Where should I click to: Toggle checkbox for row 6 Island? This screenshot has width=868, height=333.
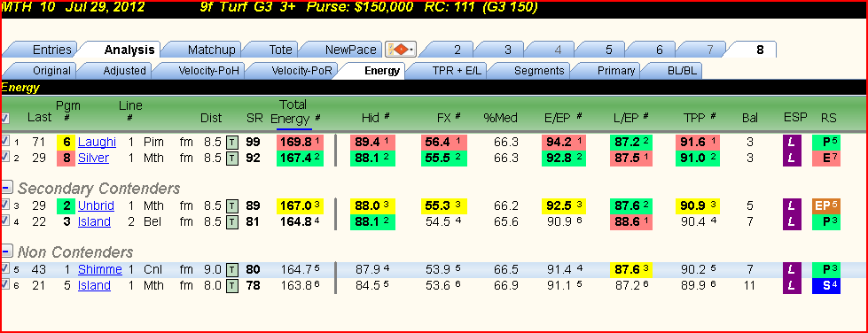5,285
